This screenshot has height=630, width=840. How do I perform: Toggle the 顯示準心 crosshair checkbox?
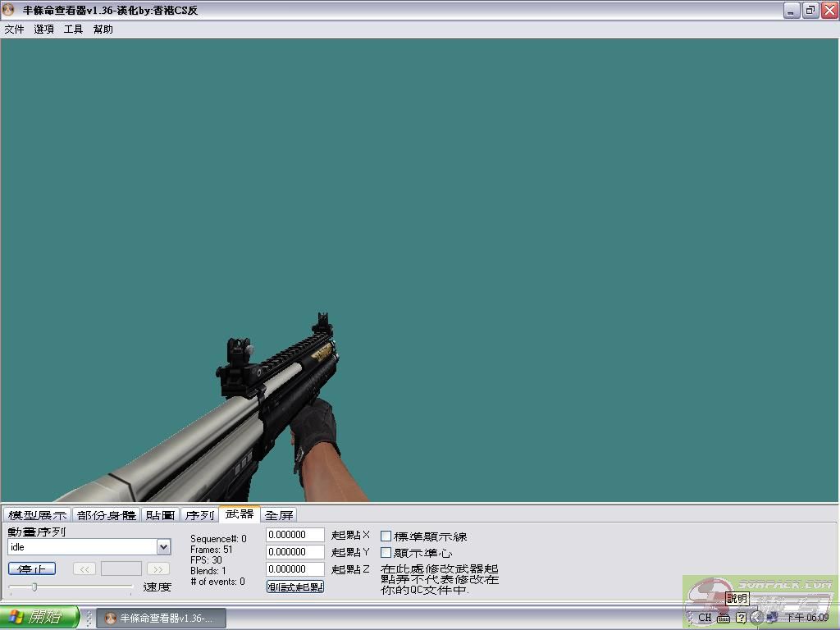tap(386, 552)
